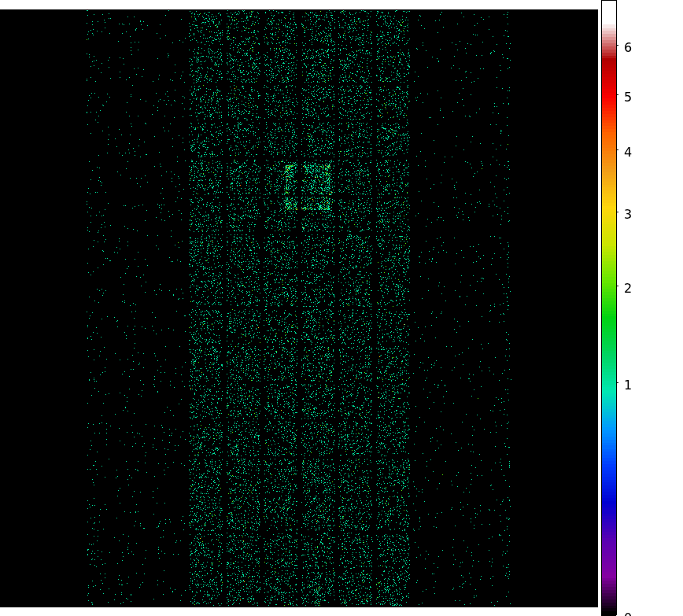Click the colorbar tick label 6
This screenshot has width=683, height=616.
628,48
